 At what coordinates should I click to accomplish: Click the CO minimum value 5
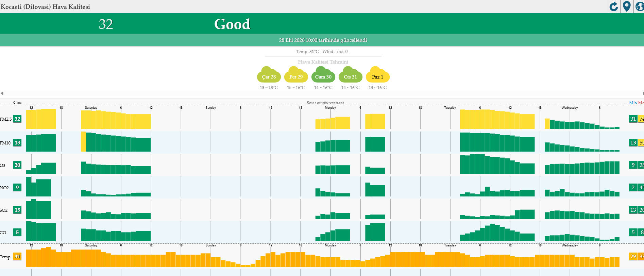click(x=633, y=232)
